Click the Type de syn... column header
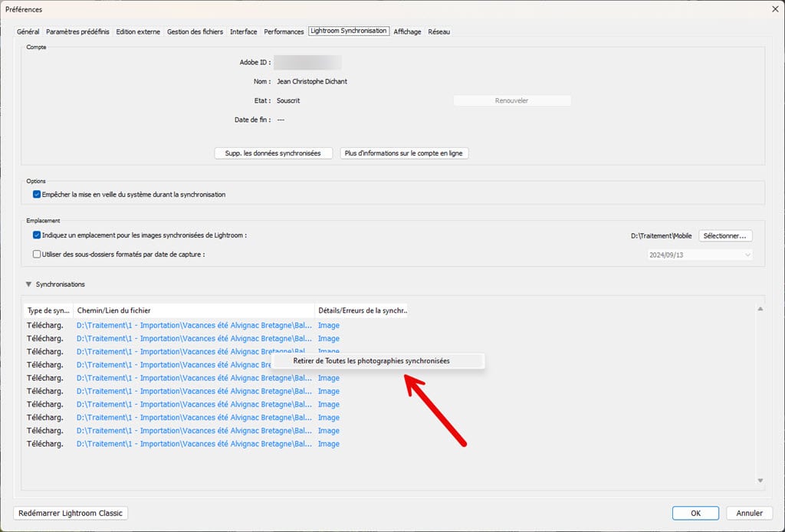 [48, 310]
